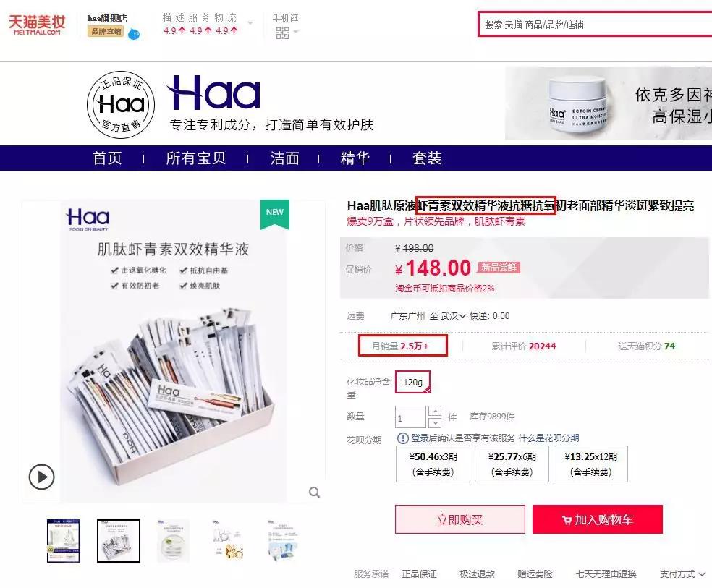Choose the ¥50.46x3期 installment plan

click(x=433, y=464)
